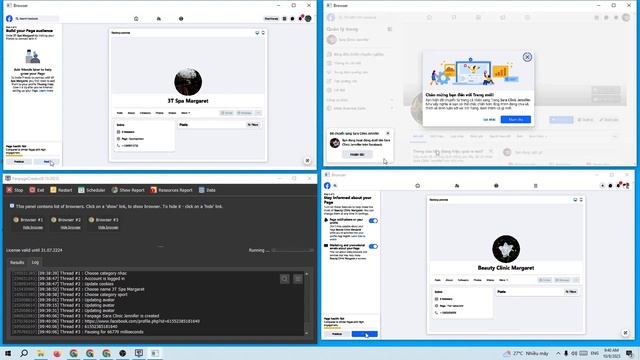
Task: Expand More dropdown in 3T Spa Margaret preview
Action: click(x=186, y=113)
